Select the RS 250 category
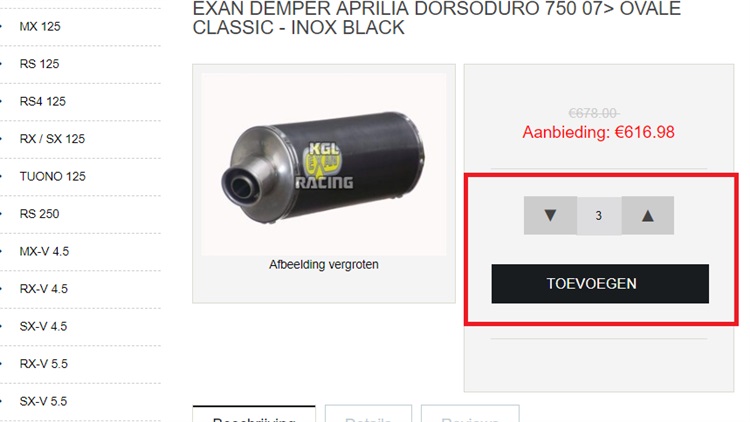 39,214
